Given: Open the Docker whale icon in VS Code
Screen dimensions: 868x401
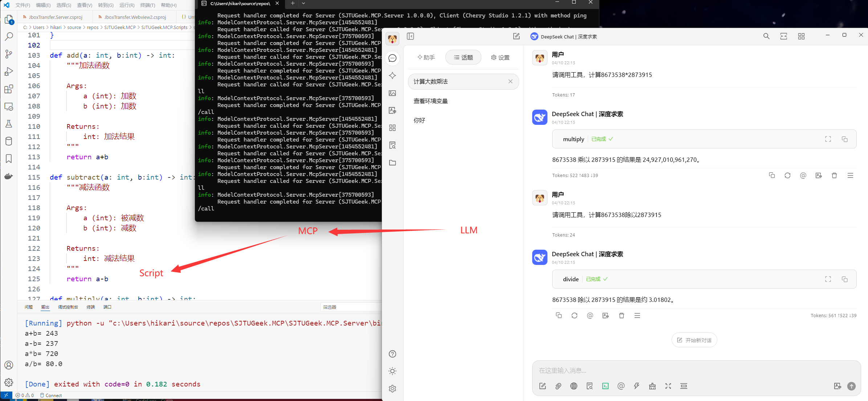Looking at the screenshot, I should point(9,176).
